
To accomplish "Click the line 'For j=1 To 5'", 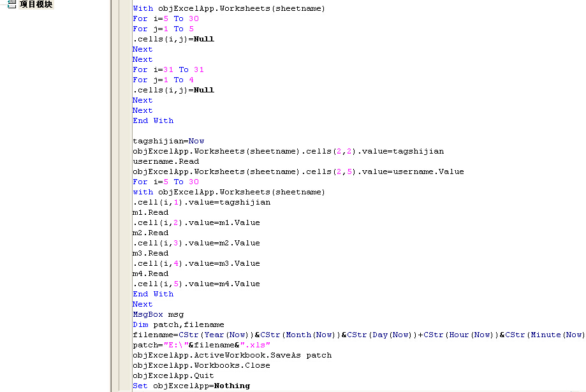I will [x=163, y=29].
